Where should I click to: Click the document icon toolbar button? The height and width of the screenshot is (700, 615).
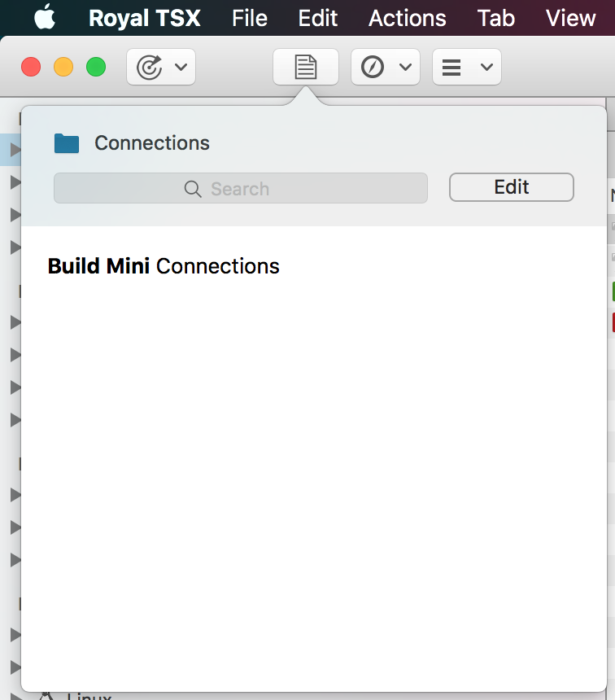[x=305, y=67]
